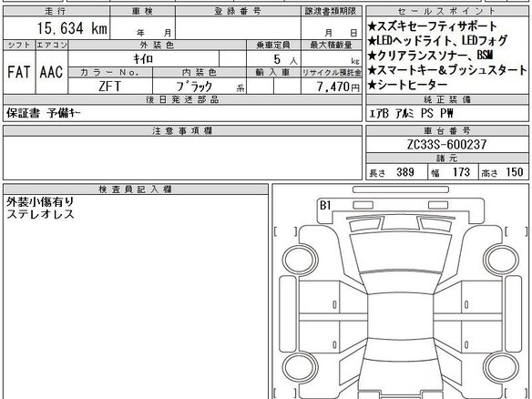Select the "外装色" header
Image resolution: width=532 pixels, height=399 pixels.
tap(157, 46)
